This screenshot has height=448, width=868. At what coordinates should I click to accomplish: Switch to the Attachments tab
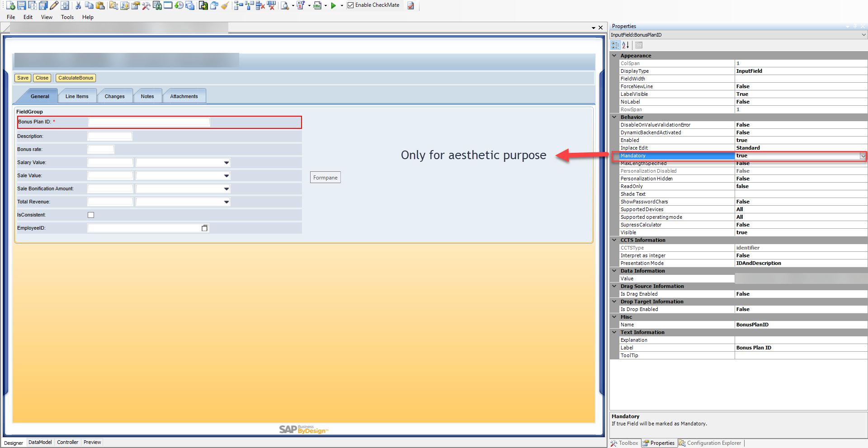tap(184, 96)
